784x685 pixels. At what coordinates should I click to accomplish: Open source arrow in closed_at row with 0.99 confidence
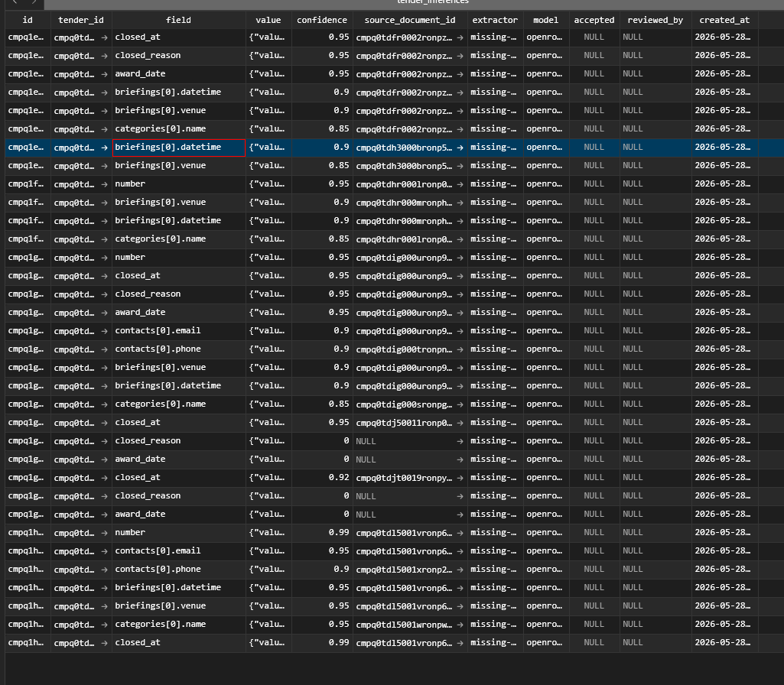(460, 643)
